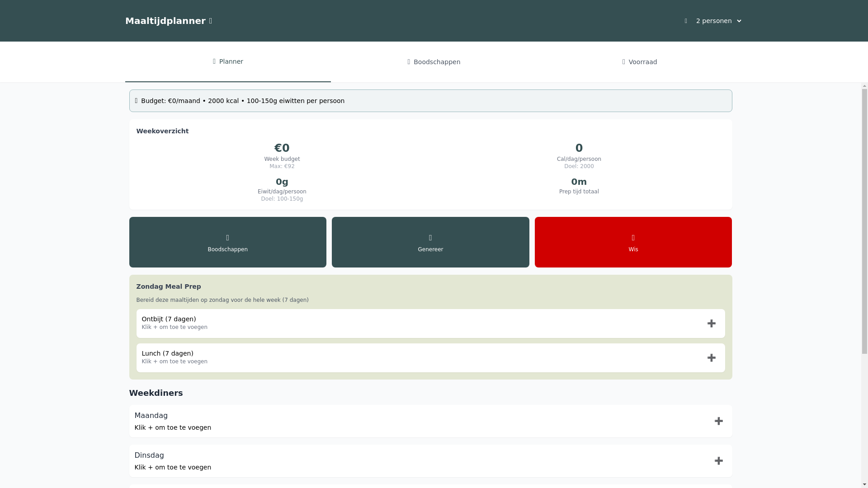The image size is (868, 488).
Task: Click the budget info banner
Action: [430, 101]
